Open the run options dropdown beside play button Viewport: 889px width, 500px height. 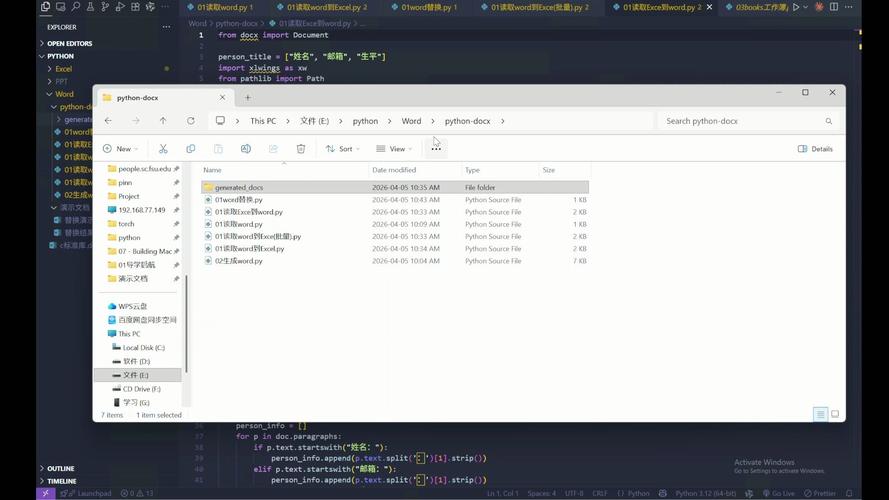805,7
